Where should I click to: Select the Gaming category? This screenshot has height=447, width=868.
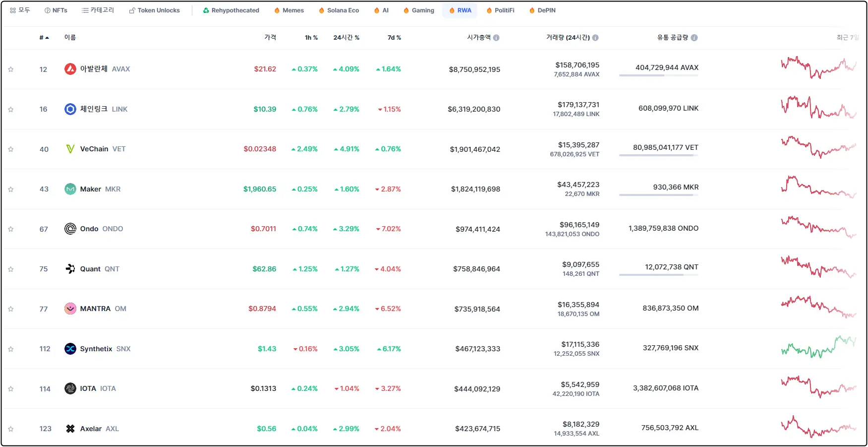(419, 10)
